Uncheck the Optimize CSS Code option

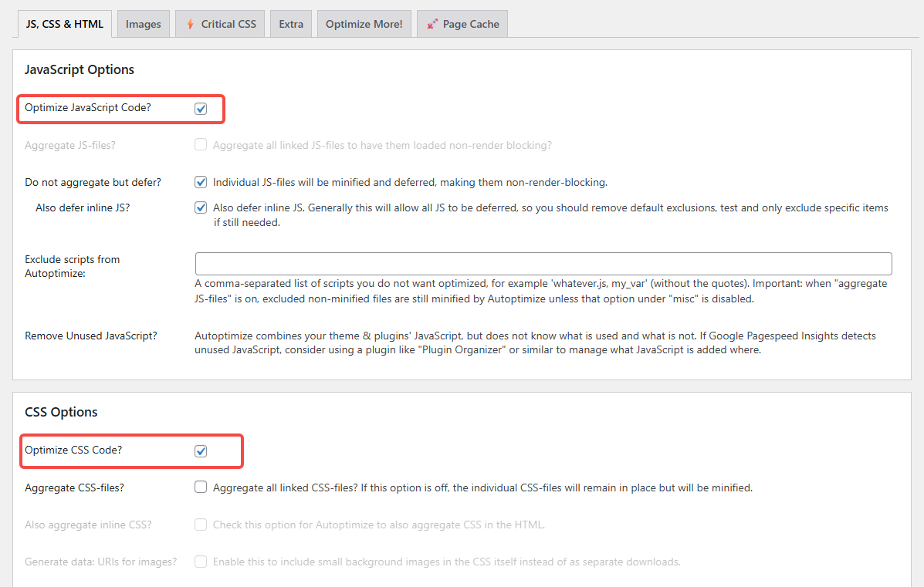pos(201,450)
